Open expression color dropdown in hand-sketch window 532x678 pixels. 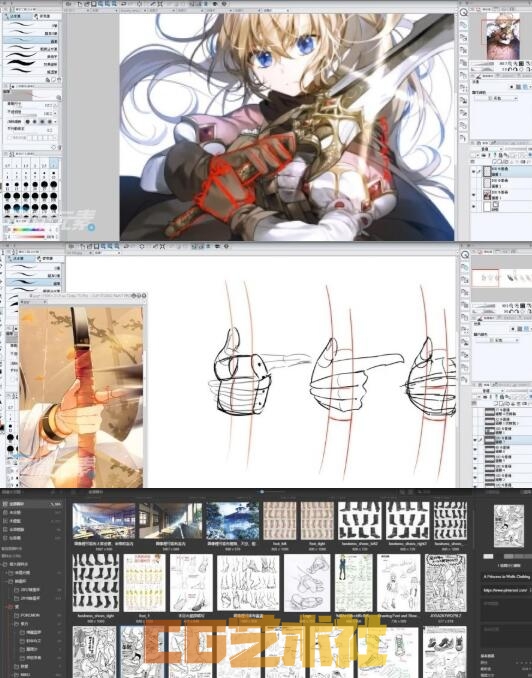coord(497,340)
